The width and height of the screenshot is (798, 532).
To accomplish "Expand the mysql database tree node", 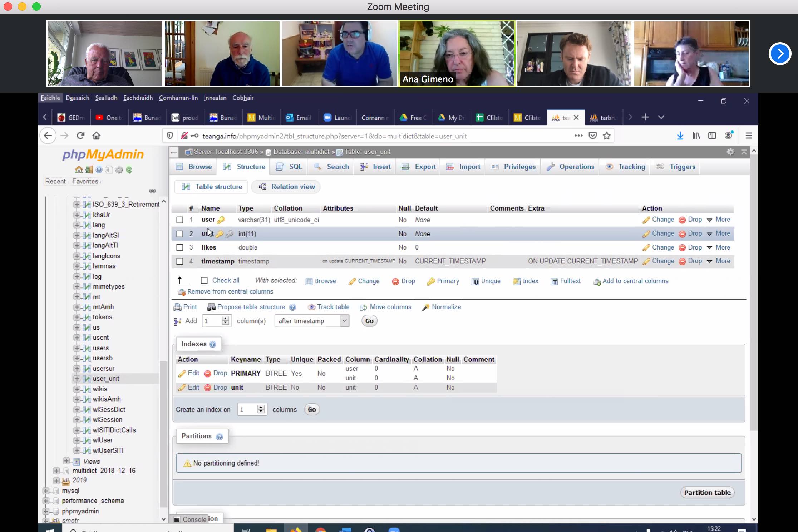I will tap(46, 491).
